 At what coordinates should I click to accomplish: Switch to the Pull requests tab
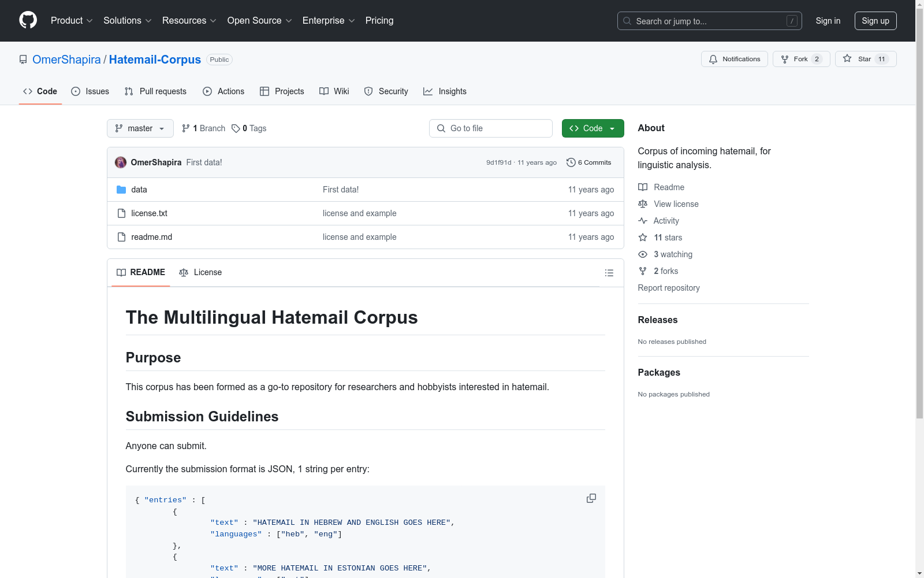[155, 91]
